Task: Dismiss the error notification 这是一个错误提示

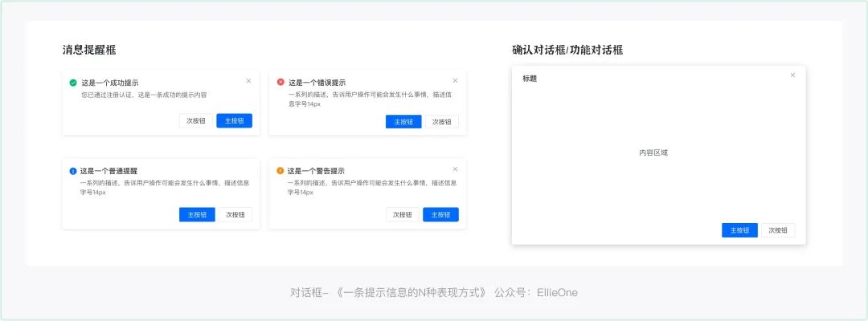Action: (x=455, y=80)
